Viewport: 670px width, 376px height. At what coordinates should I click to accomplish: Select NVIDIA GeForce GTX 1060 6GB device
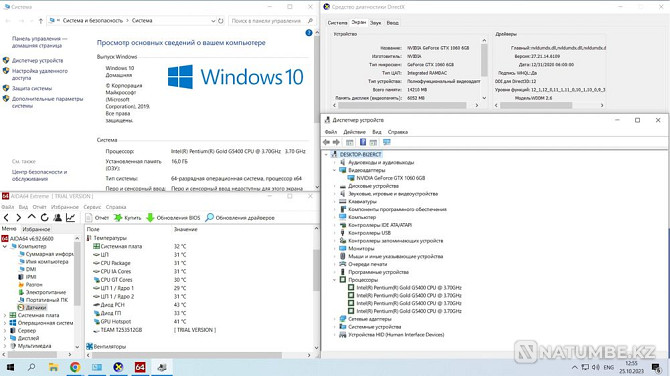click(x=391, y=178)
